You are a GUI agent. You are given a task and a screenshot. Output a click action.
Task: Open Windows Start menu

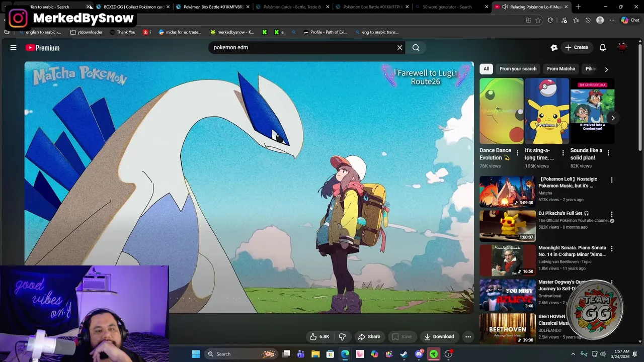tap(196, 354)
